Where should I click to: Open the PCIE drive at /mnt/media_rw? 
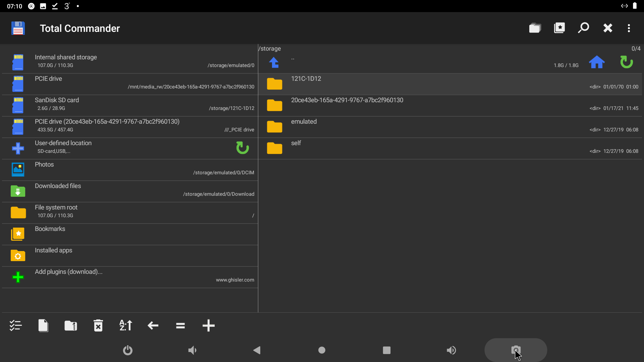point(130,84)
